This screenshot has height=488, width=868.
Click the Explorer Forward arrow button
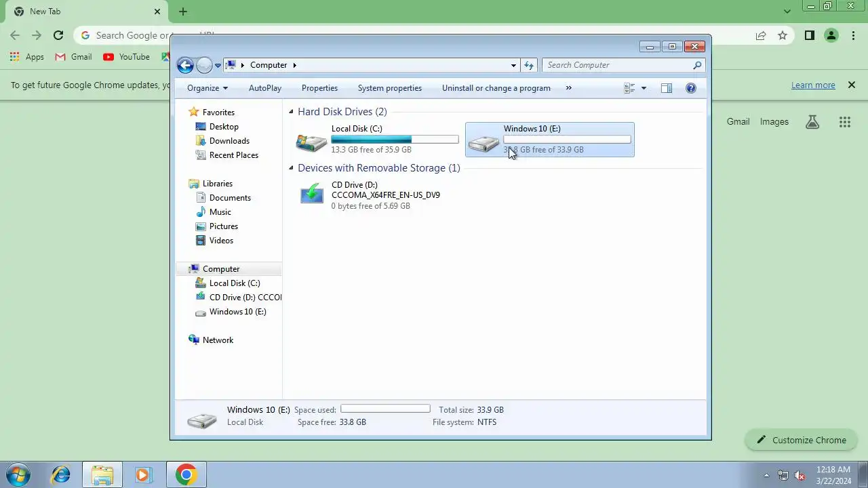[x=204, y=65]
